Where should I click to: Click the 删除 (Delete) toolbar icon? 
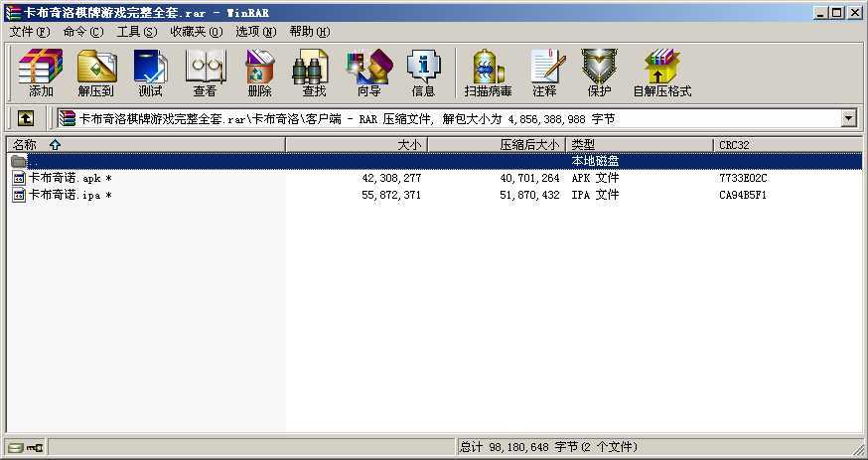point(259,73)
